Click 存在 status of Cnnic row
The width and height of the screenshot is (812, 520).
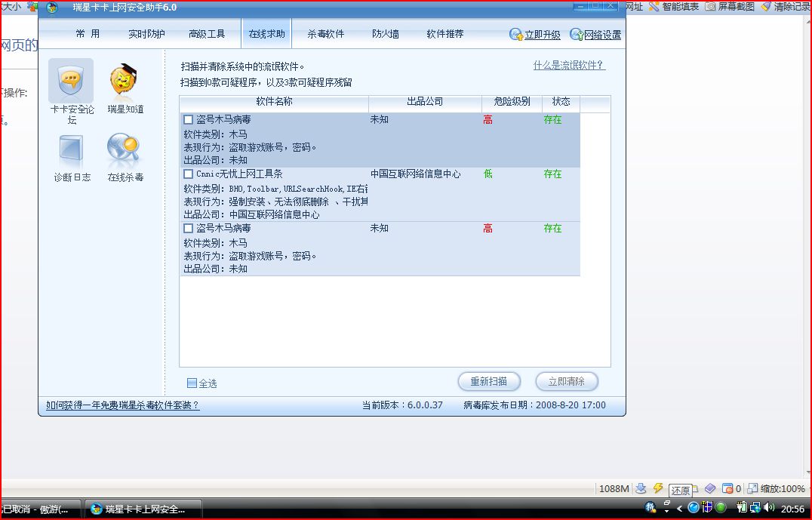(x=552, y=174)
